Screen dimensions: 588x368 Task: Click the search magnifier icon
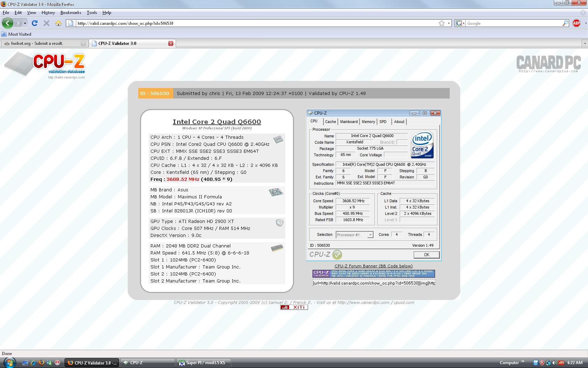(x=565, y=23)
